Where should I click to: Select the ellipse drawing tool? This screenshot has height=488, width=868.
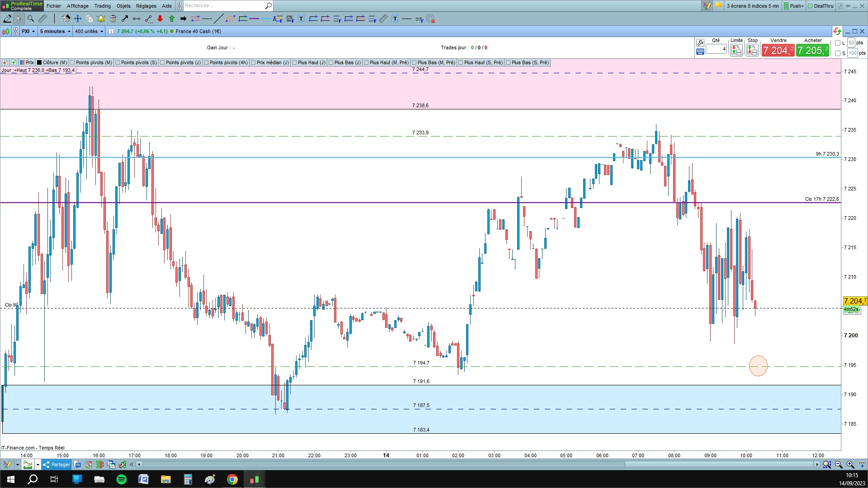click(x=231, y=19)
